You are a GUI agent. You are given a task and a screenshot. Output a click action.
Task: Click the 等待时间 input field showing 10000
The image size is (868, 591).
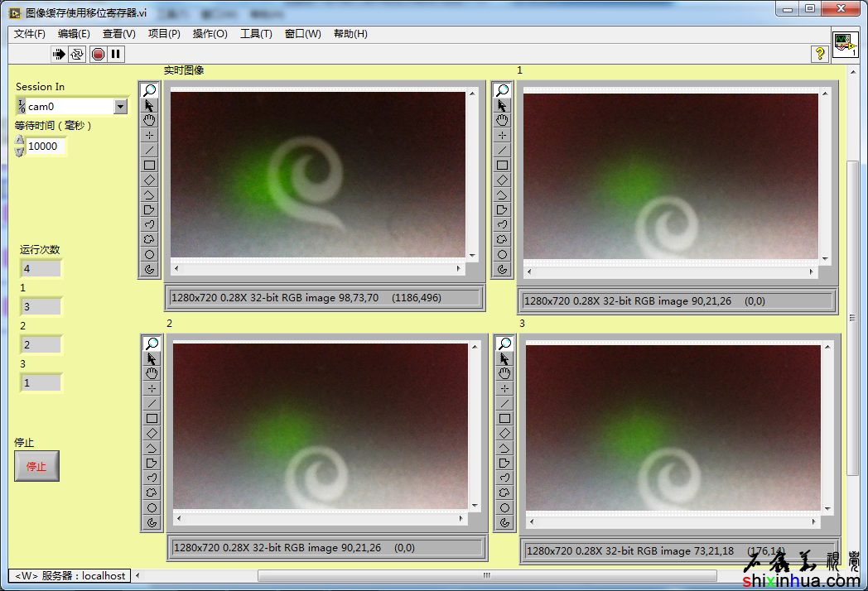[x=46, y=147]
